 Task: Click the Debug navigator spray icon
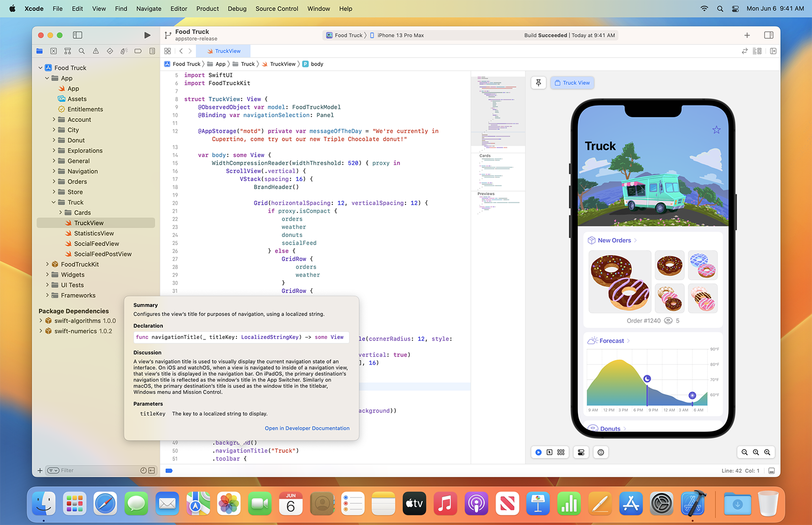tap(124, 51)
